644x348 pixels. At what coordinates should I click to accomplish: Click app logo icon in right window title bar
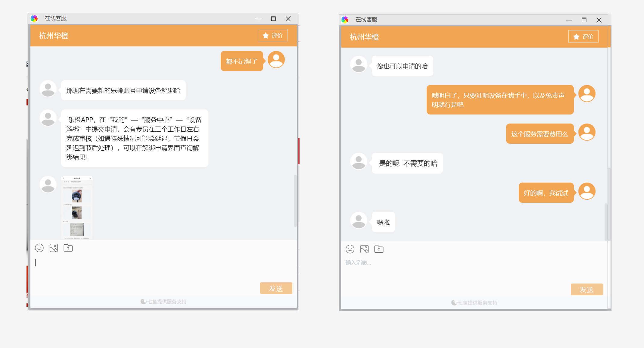click(x=345, y=20)
